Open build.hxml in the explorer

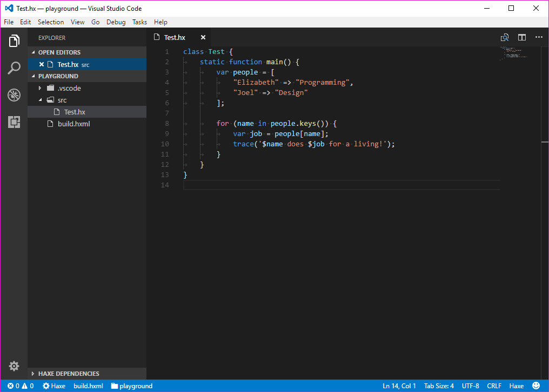coord(87,124)
